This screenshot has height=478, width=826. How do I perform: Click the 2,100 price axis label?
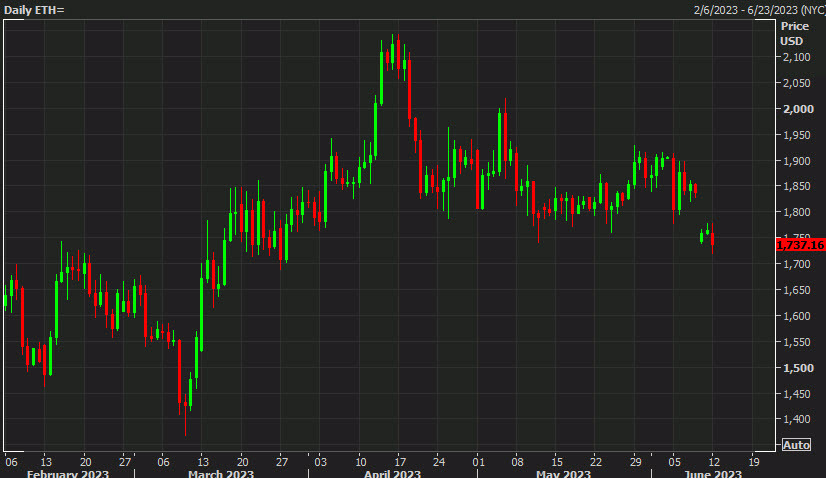(797, 57)
